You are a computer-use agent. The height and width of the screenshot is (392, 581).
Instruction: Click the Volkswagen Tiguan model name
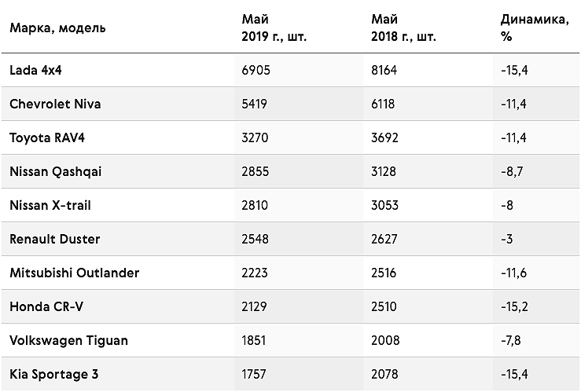tap(69, 341)
